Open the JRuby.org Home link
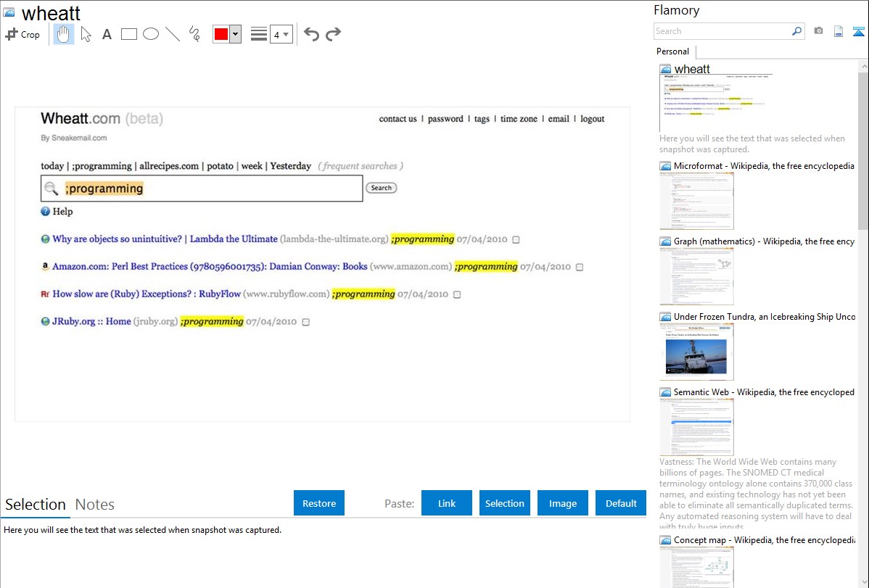Image resolution: width=869 pixels, height=588 pixels. pyautogui.click(x=91, y=321)
